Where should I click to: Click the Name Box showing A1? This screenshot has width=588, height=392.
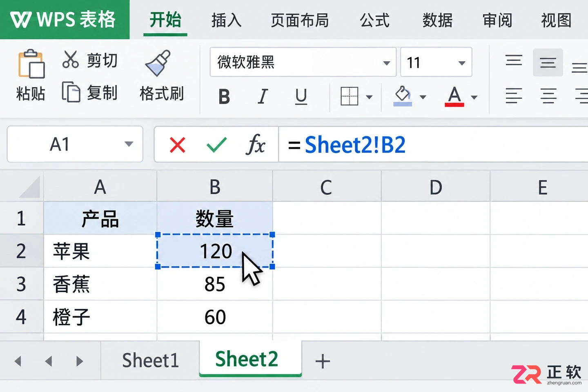pyautogui.click(x=75, y=144)
